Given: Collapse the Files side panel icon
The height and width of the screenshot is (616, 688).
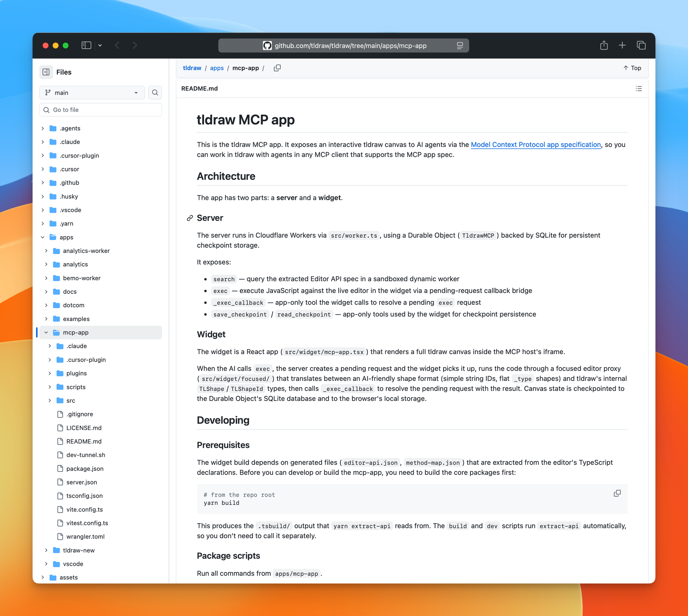Looking at the screenshot, I should coord(46,72).
